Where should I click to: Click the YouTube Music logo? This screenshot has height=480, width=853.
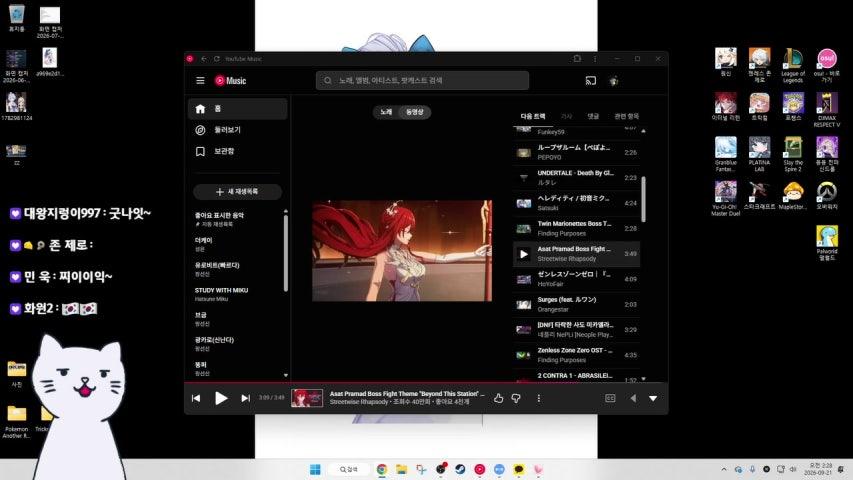tap(230, 81)
